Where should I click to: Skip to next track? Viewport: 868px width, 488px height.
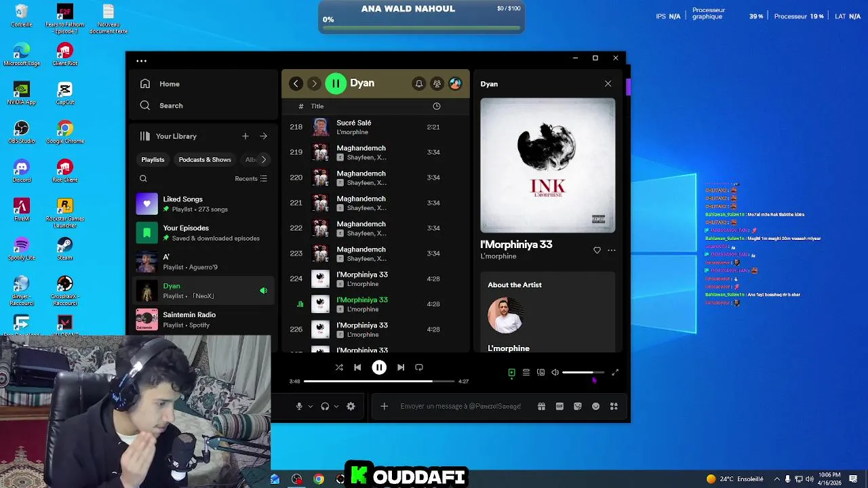click(x=401, y=367)
